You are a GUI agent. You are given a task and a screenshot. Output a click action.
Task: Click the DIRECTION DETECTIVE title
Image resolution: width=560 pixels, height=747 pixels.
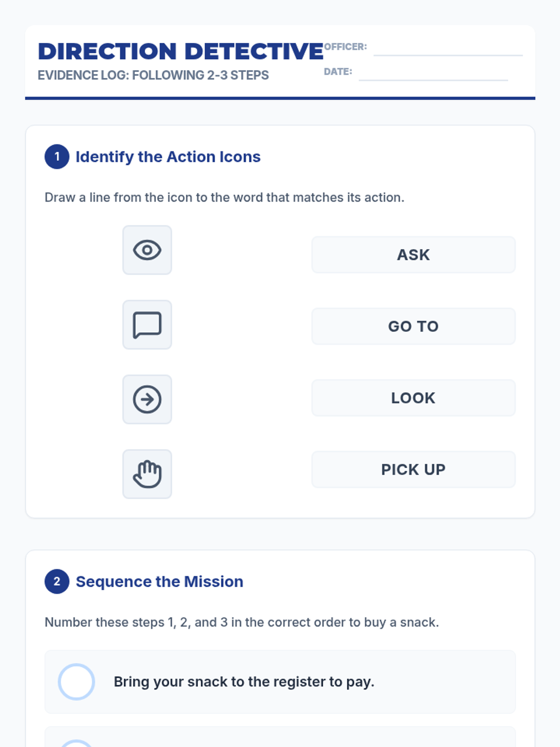pos(181,51)
